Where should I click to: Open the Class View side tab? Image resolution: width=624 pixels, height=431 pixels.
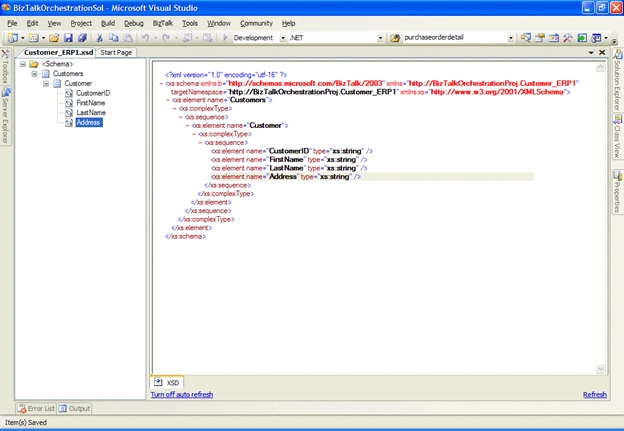point(617,137)
